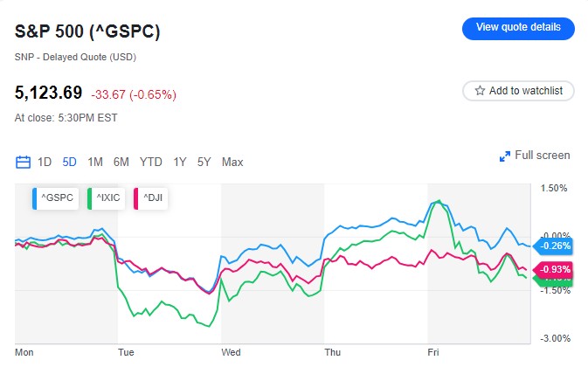Viewport: 588px width, 374px height.
Task: Show the 1Y chart range
Action: 180,162
